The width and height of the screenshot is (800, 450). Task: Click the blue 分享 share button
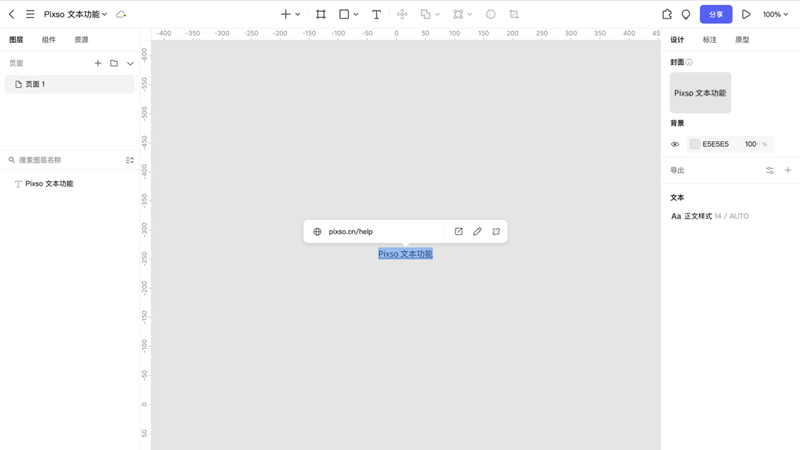tap(716, 14)
